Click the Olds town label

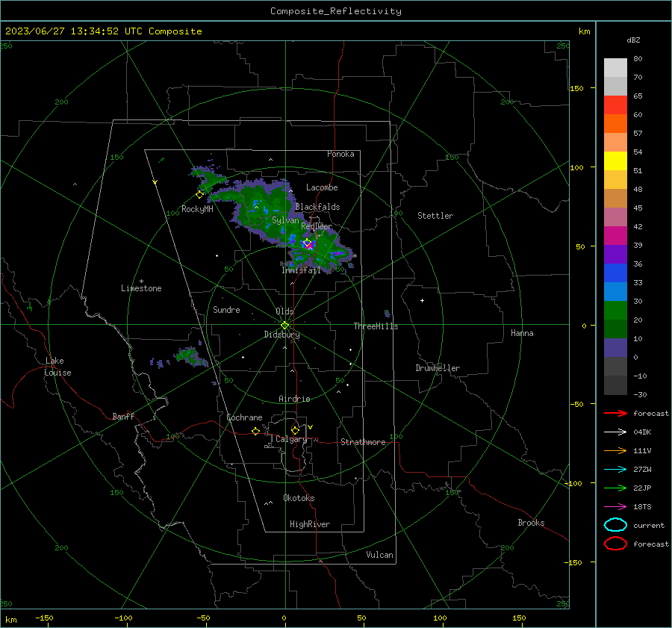[284, 311]
